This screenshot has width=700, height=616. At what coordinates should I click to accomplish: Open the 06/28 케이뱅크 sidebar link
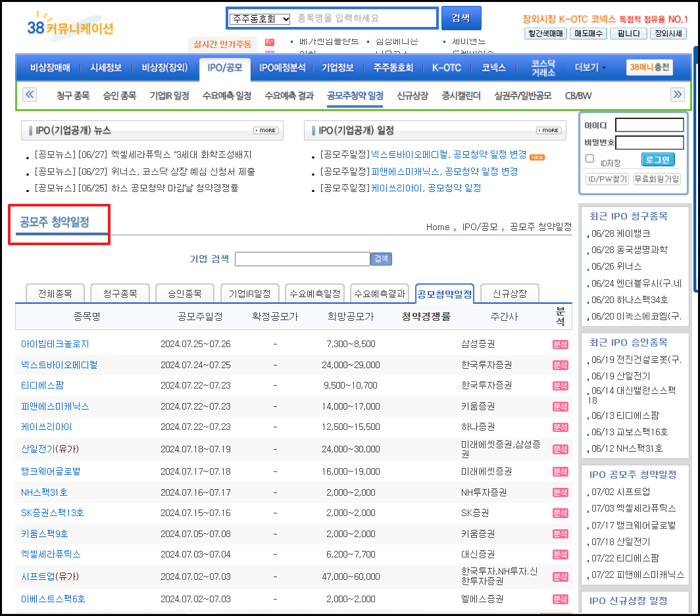point(620,233)
